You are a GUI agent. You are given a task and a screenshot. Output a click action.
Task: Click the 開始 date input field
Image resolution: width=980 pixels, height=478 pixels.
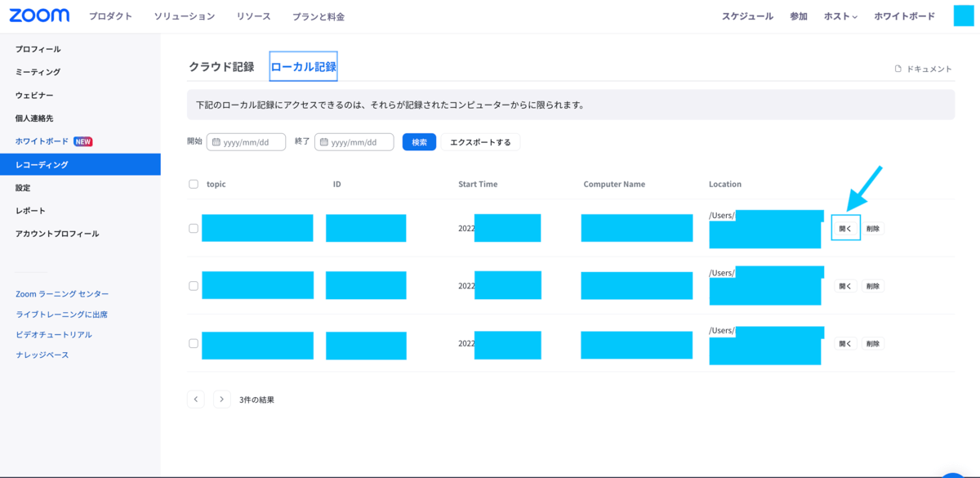[253, 141]
